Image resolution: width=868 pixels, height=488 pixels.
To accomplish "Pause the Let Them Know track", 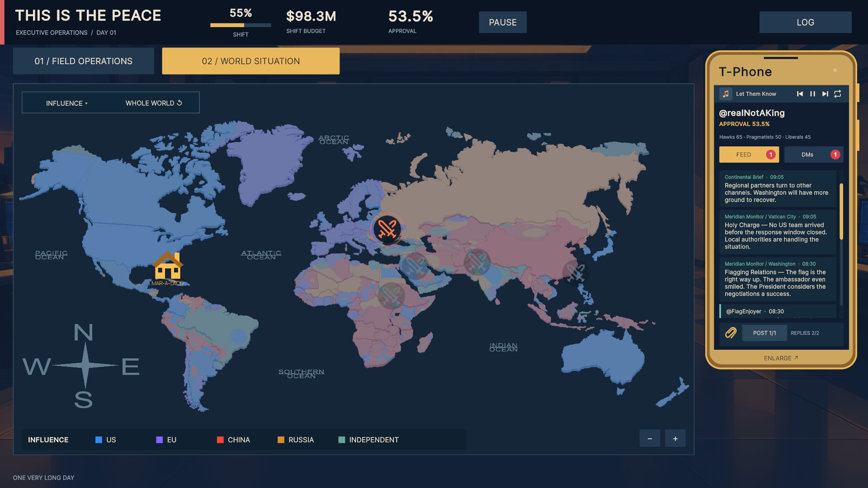I will (812, 94).
